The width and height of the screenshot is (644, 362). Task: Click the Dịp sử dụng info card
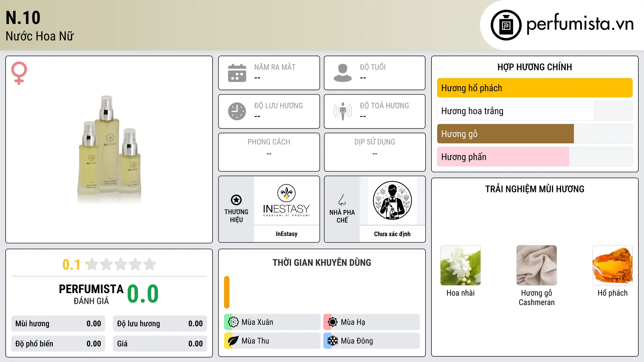375,152
